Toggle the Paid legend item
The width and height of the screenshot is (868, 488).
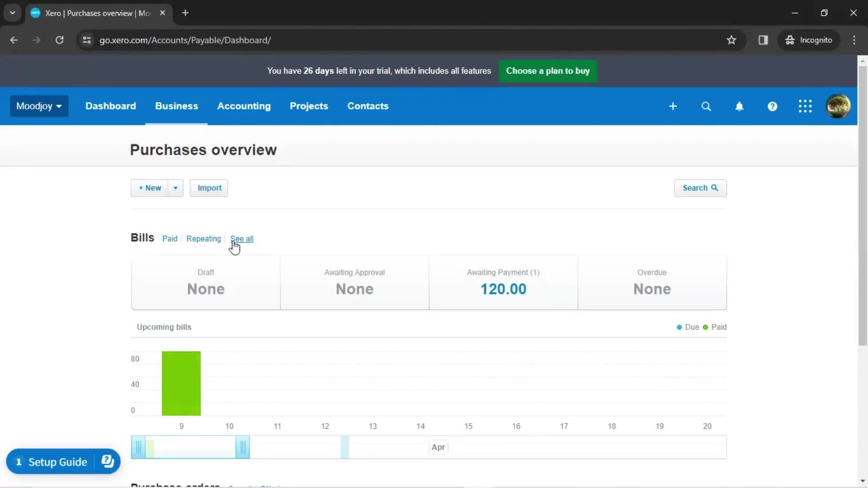pyautogui.click(x=714, y=327)
